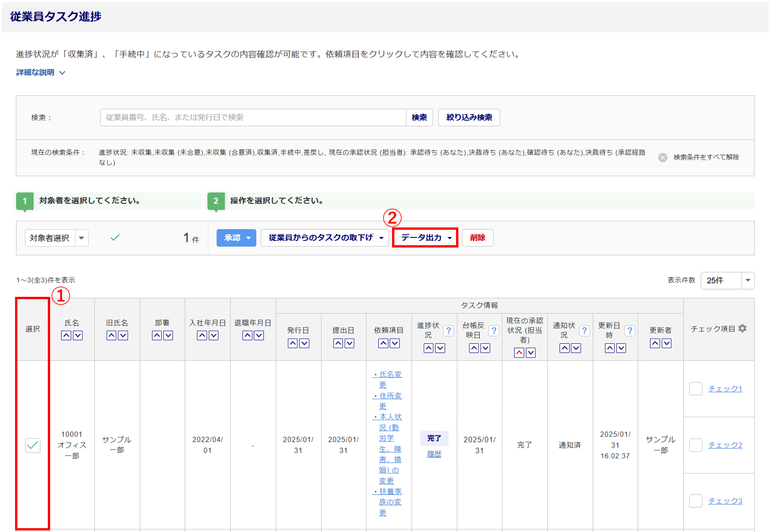
Task: Sort 更新者 column descending
Action: tap(667, 343)
